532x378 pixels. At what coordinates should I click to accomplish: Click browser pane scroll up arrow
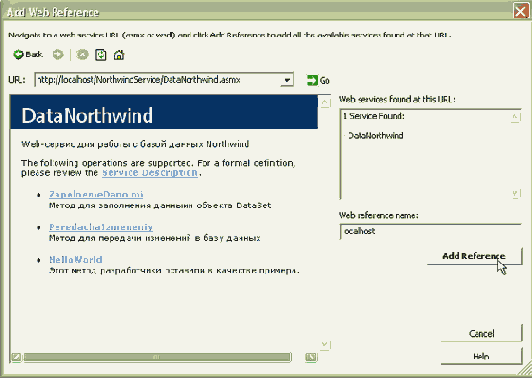(325, 102)
